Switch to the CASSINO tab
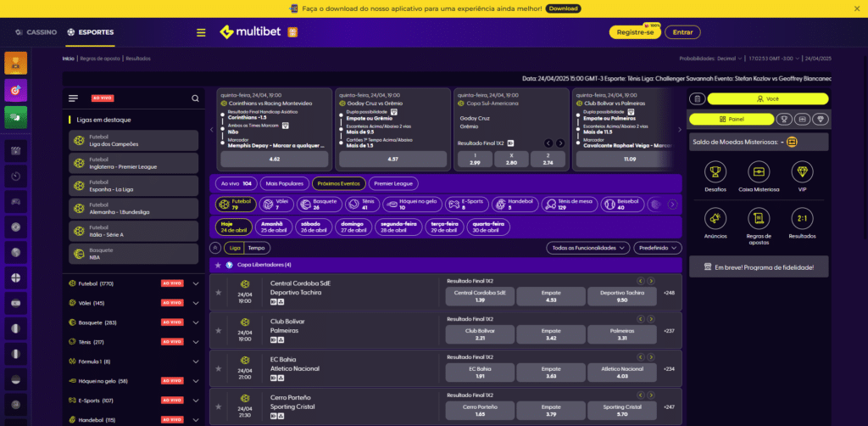Image resolution: width=868 pixels, height=426 pixels. coord(36,32)
